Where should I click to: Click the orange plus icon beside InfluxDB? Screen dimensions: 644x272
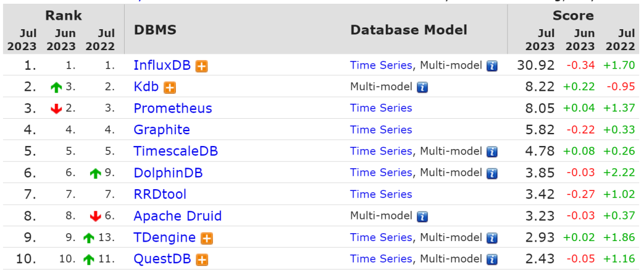tap(202, 66)
